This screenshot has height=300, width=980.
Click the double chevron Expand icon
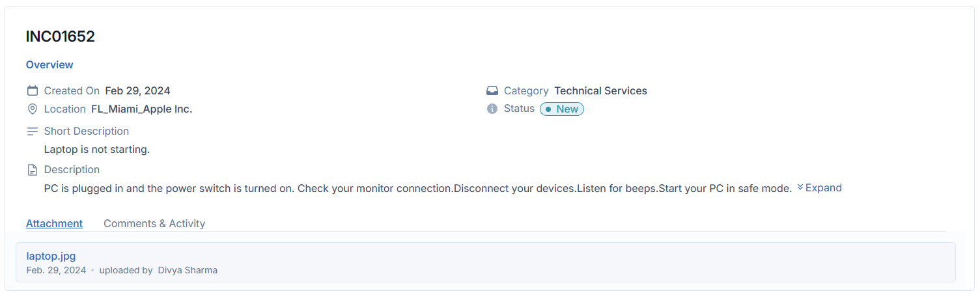[x=800, y=187]
